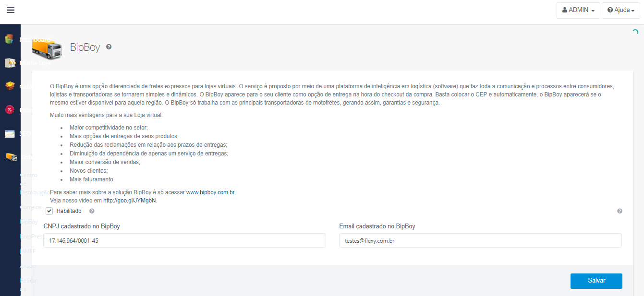Screen dimensions: 644x296
Task: Click the 'Mais faturamento' bullet text
Action: click(x=92, y=179)
